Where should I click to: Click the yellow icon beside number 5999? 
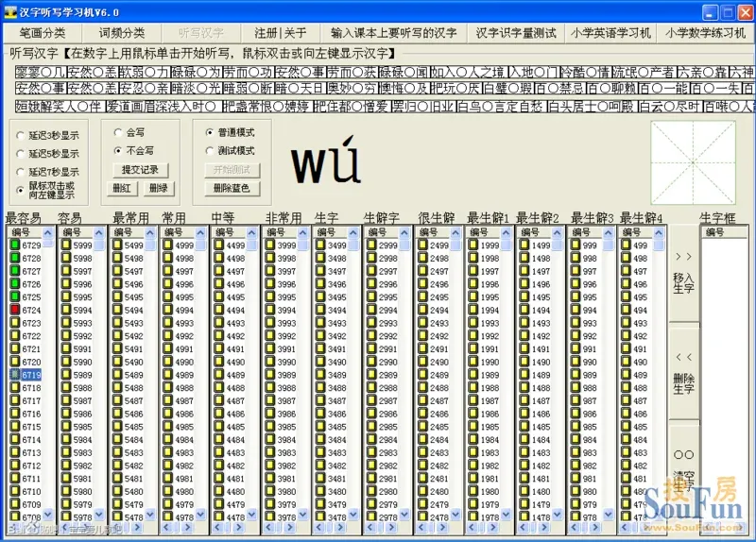coord(66,246)
